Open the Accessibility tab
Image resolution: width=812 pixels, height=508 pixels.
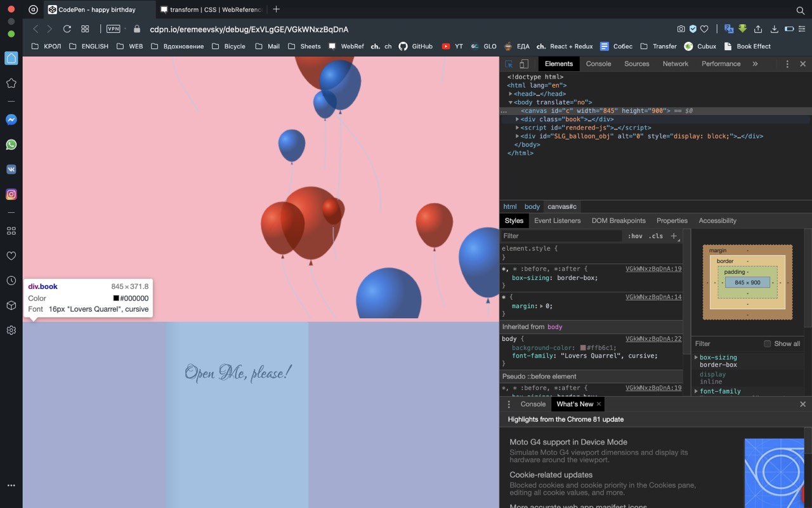[x=717, y=221]
